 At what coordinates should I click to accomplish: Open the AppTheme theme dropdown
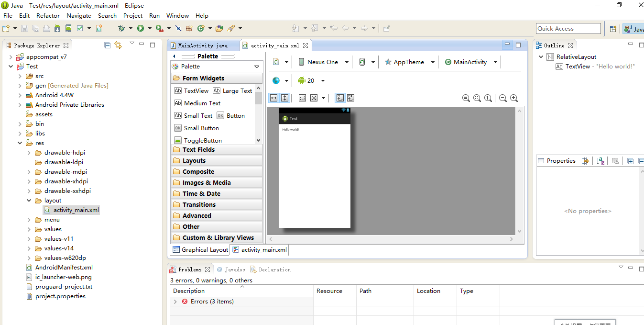tap(409, 62)
